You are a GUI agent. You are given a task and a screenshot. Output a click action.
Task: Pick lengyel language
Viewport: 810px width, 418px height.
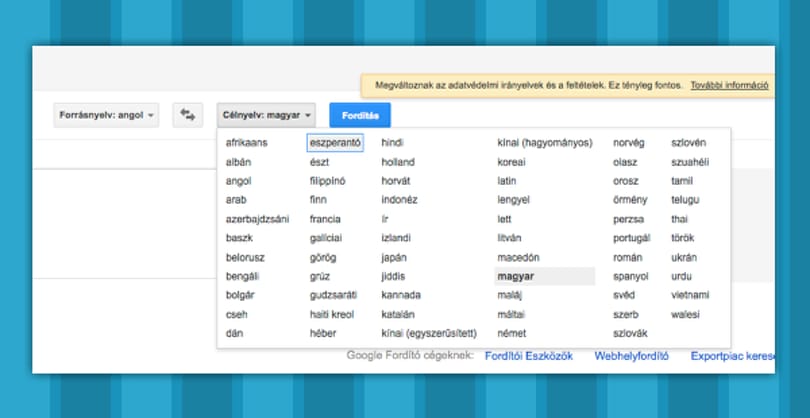[x=513, y=200]
